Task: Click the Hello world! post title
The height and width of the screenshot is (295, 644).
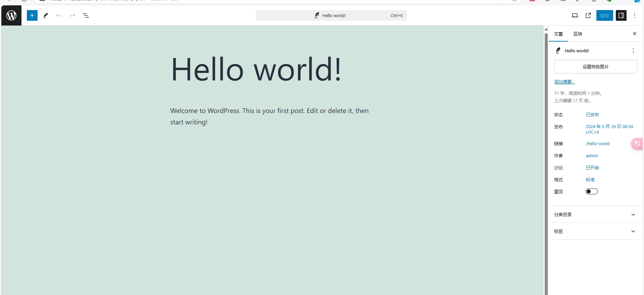Action: pyautogui.click(x=256, y=69)
